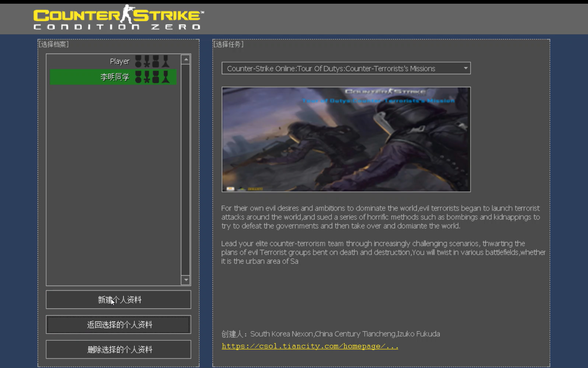Image resolution: width=588 pixels, height=368 pixels.
Task: Click the profile list scrollbar track
Action: pyautogui.click(x=186, y=170)
